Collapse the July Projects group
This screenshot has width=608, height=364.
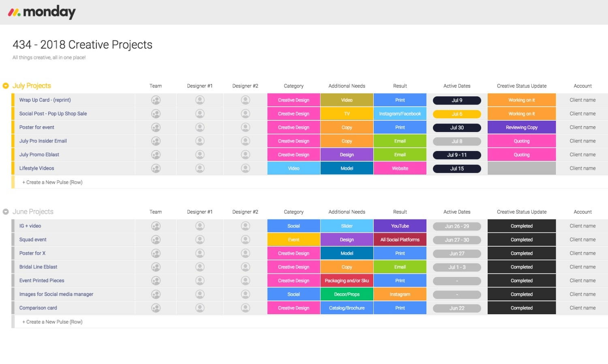point(6,86)
